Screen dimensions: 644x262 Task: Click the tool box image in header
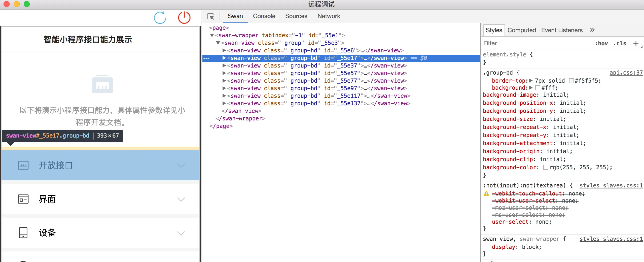pos(102,84)
